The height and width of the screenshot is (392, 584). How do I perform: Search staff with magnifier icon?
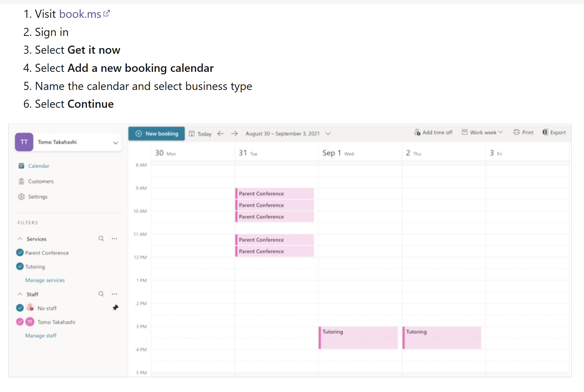[101, 294]
